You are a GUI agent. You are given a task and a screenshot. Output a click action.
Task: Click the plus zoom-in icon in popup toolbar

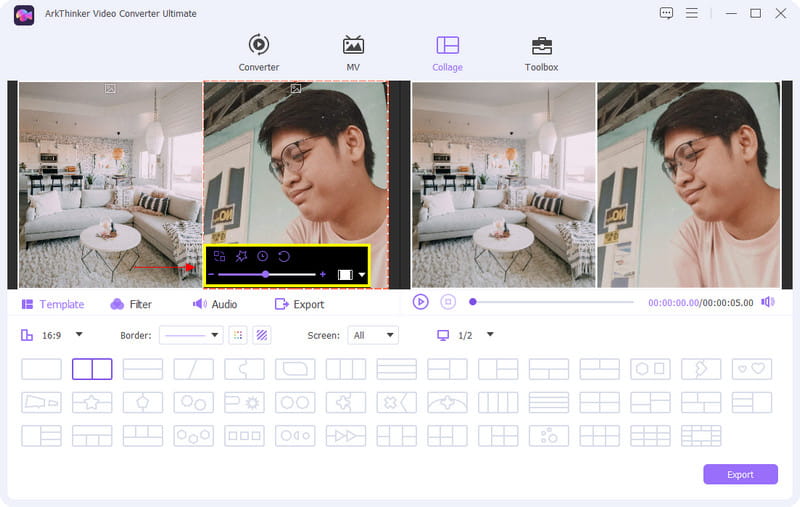pyautogui.click(x=322, y=274)
